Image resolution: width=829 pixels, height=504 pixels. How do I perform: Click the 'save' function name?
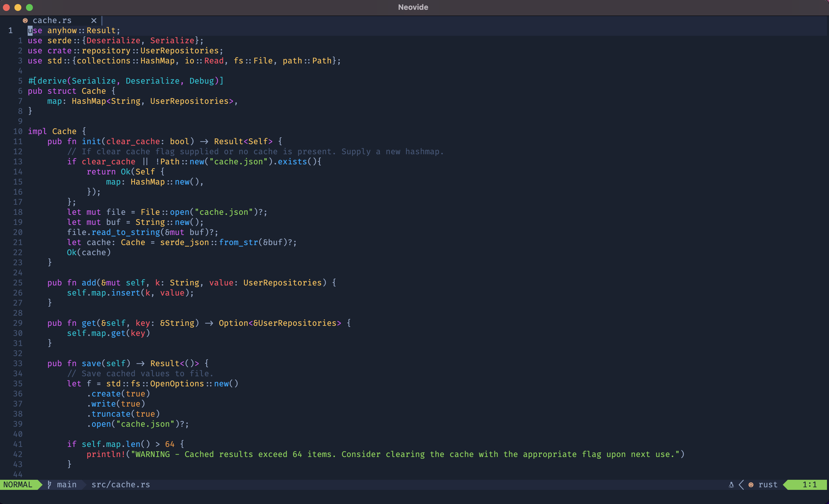[x=91, y=364]
